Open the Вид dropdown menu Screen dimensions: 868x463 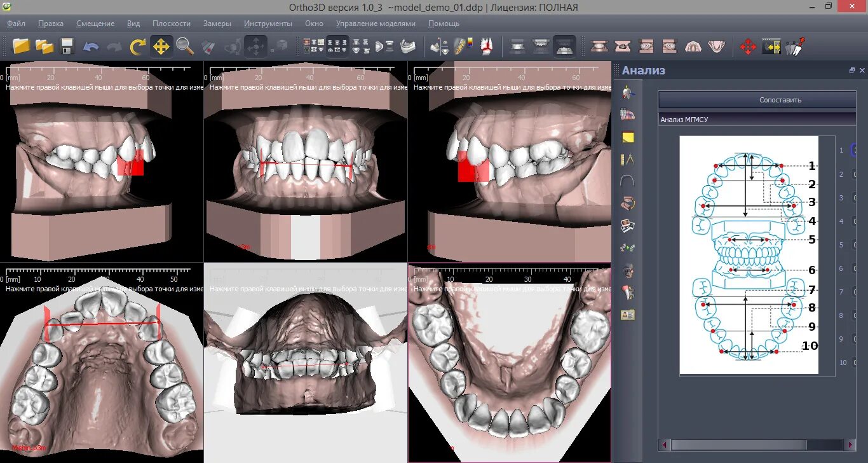133,24
